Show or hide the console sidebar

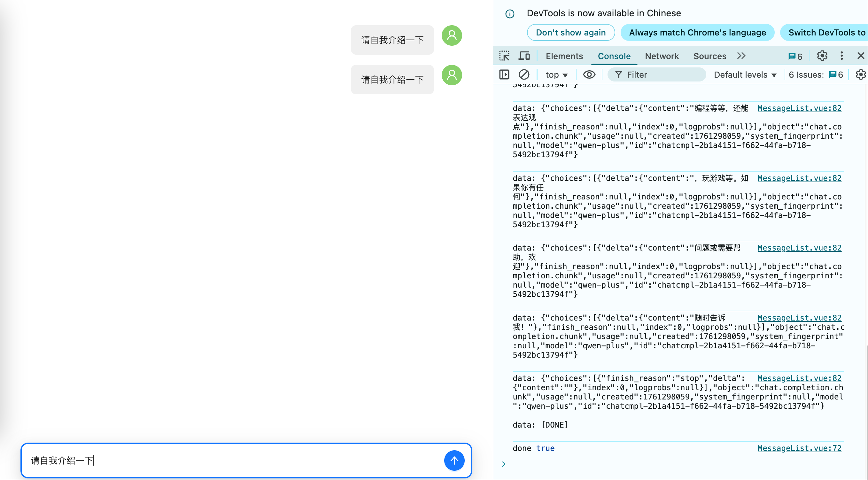pos(504,74)
